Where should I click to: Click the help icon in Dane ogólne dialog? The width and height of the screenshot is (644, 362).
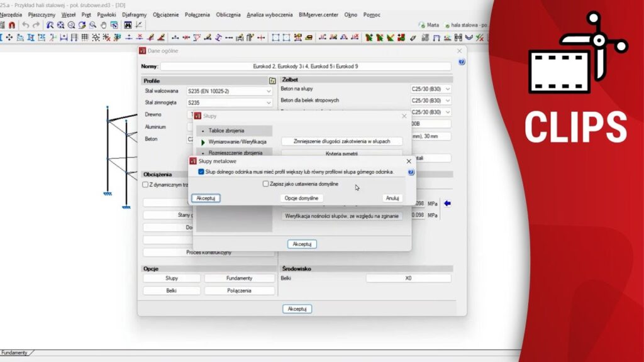(x=461, y=62)
